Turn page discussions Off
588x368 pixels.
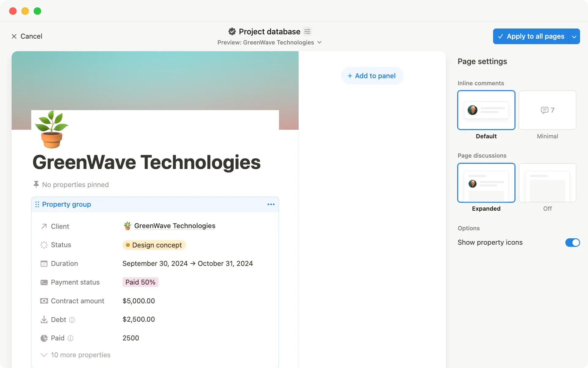[547, 183]
